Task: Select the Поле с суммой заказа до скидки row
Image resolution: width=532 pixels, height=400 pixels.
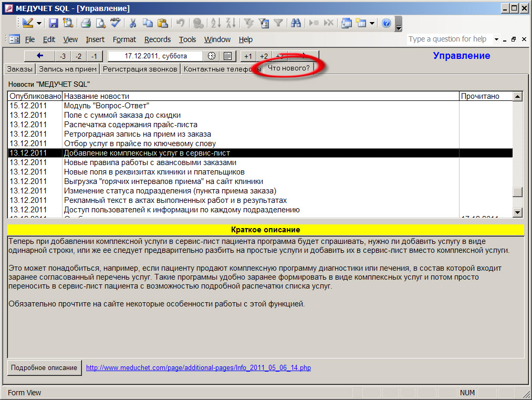Action: click(x=260, y=115)
